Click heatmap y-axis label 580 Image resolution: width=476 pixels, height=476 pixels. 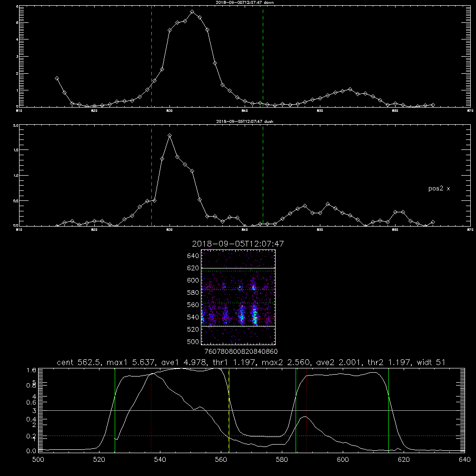click(193, 292)
